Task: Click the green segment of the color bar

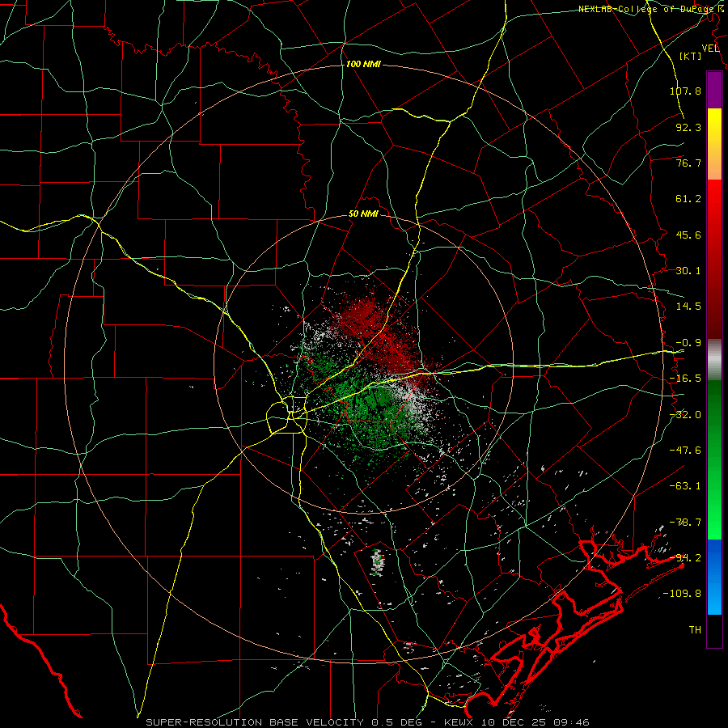Action: pyautogui.click(x=714, y=459)
